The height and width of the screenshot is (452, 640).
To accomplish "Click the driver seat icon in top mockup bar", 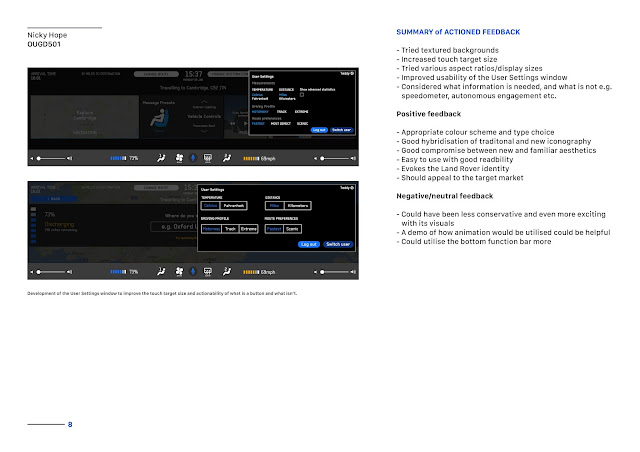I will [161, 158].
